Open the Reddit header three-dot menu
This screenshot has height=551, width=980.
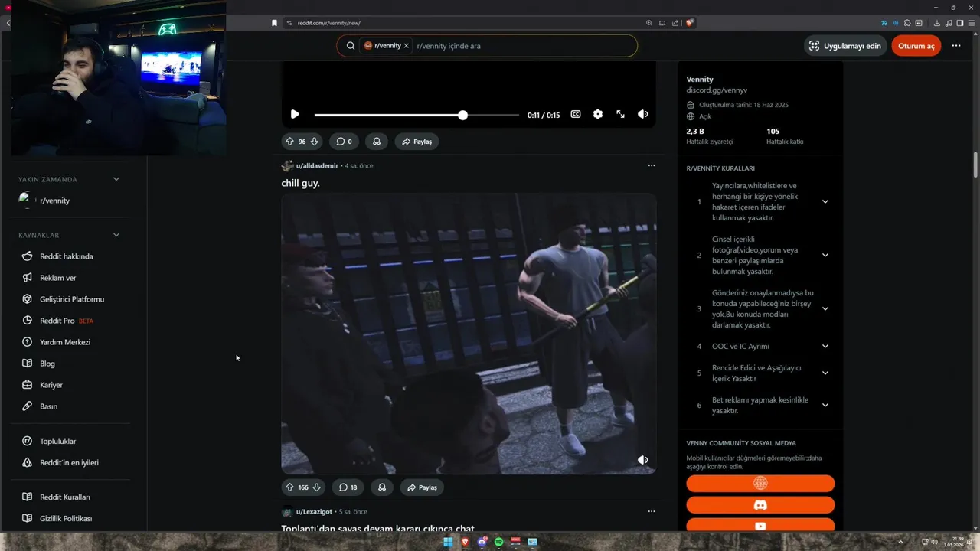tap(956, 46)
